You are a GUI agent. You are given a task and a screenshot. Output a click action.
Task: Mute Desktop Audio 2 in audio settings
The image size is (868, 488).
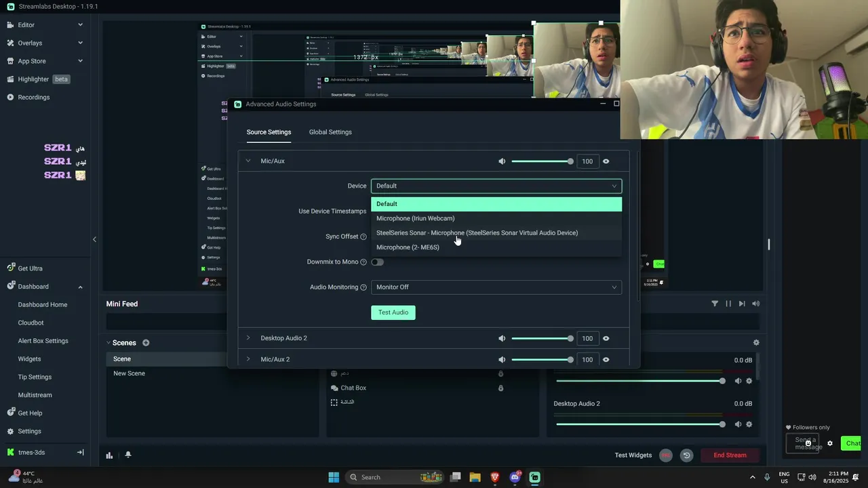[502, 338]
